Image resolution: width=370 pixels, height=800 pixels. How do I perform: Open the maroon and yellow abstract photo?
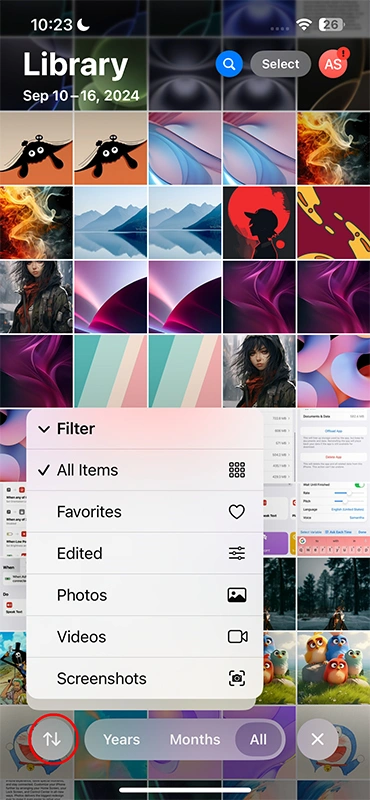click(x=334, y=222)
